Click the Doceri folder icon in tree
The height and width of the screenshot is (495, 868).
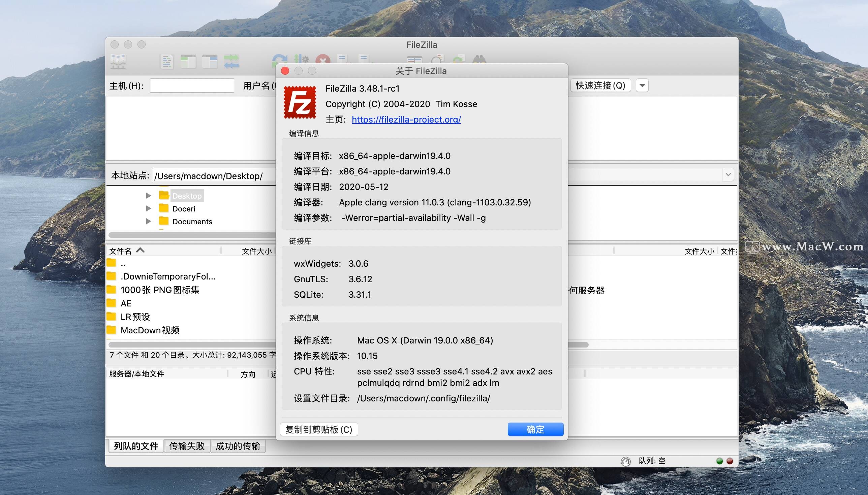164,208
